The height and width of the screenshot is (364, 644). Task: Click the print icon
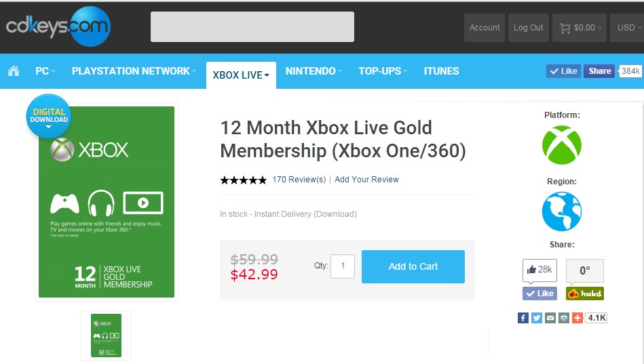pyautogui.click(x=564, y=318)
